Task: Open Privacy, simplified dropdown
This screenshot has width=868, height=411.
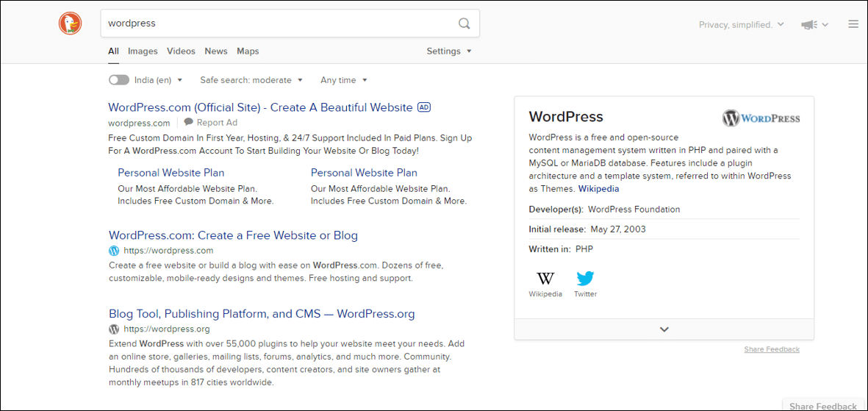Action: (742, 24)
